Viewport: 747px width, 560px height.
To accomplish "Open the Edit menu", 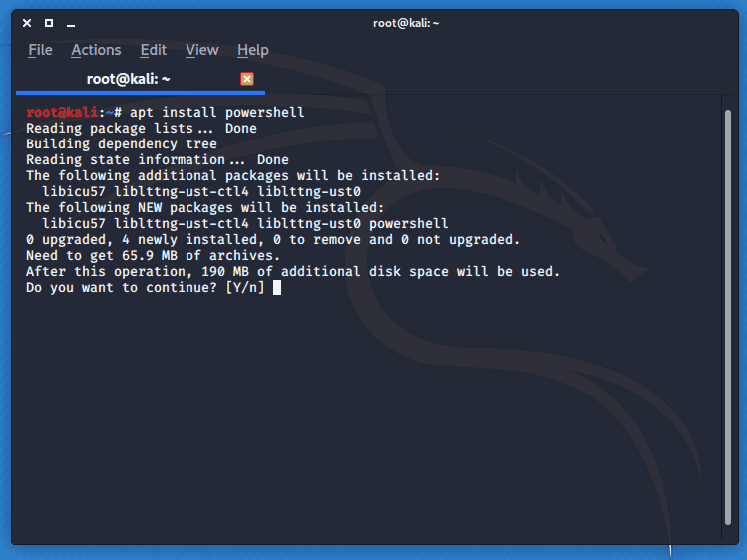I will (153, 50).
